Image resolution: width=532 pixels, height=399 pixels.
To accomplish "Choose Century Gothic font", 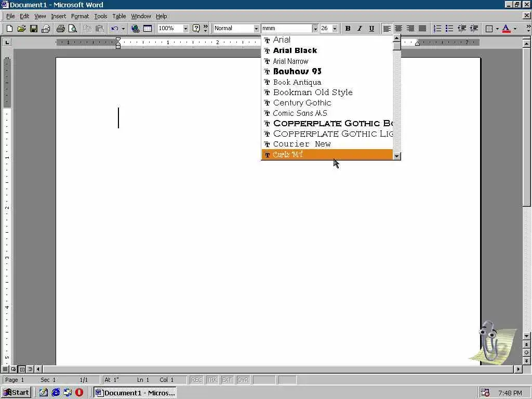I will point(327,102).
